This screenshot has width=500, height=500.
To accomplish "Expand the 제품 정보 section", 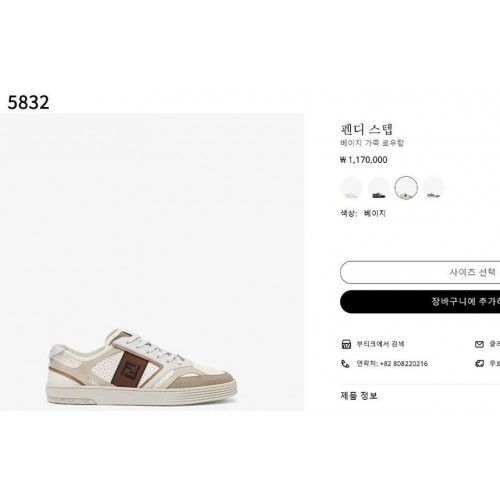I will [359, 396].
